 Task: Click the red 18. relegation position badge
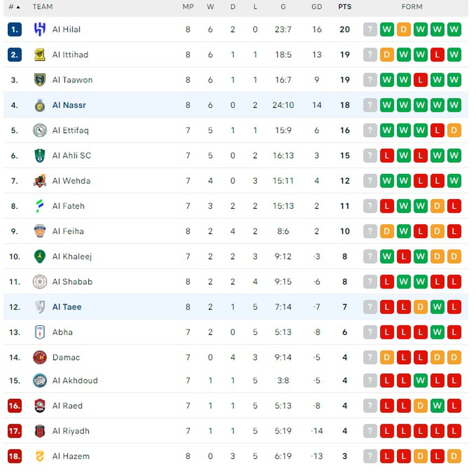click(x=14, y=456)
